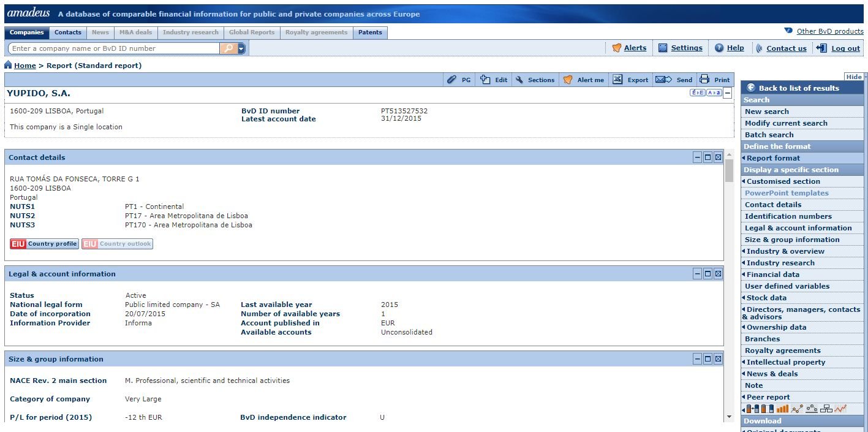The height and width of the screenshot is (432, 868).
Task: Maximize the Legal & account information section
Action: point(708,274)
